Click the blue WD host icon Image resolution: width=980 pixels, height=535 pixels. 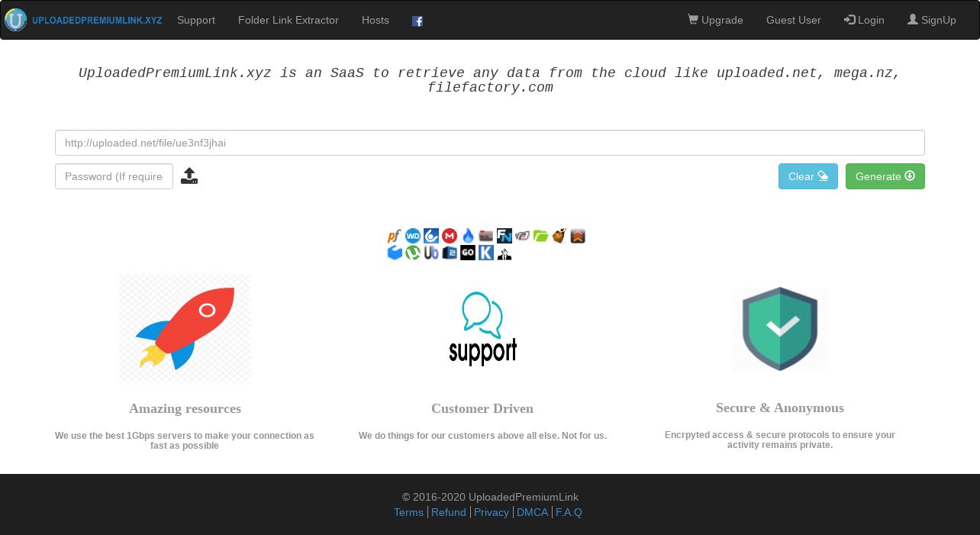point(413,236)
